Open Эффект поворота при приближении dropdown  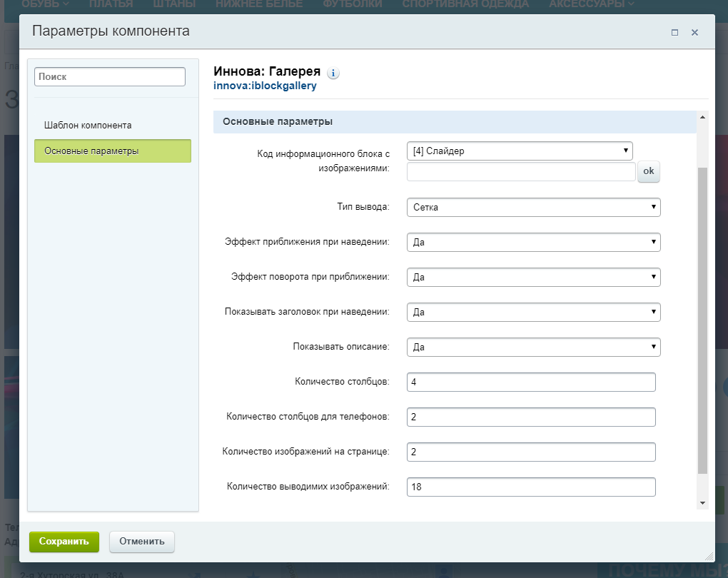coord(533,277)
